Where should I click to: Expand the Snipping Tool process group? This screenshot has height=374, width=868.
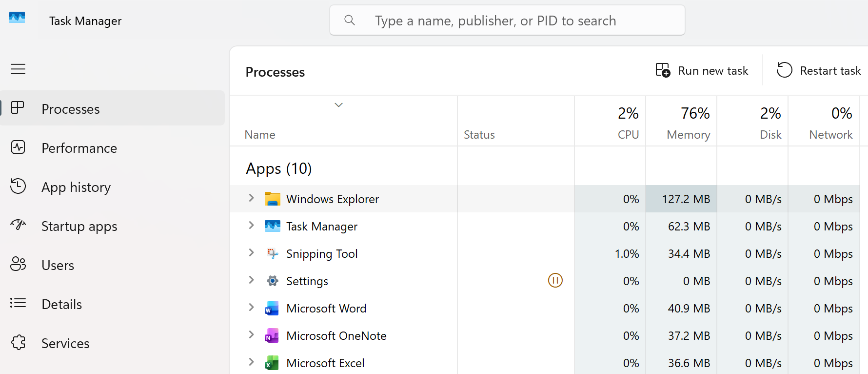[251, 252]
